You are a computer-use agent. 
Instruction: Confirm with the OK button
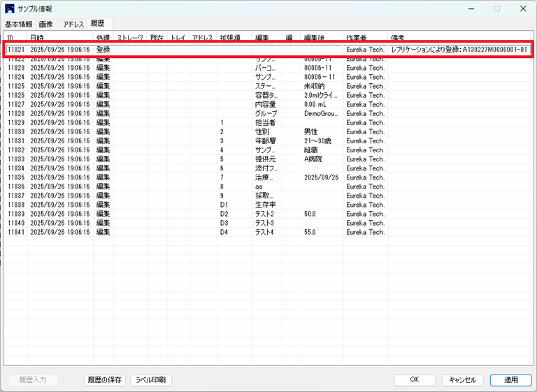[x=414, y=380]
